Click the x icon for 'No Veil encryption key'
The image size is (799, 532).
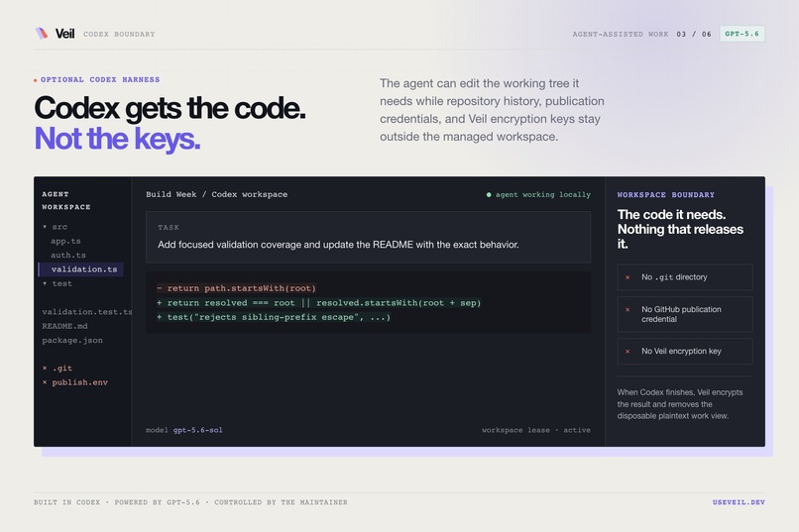point(628,352)
